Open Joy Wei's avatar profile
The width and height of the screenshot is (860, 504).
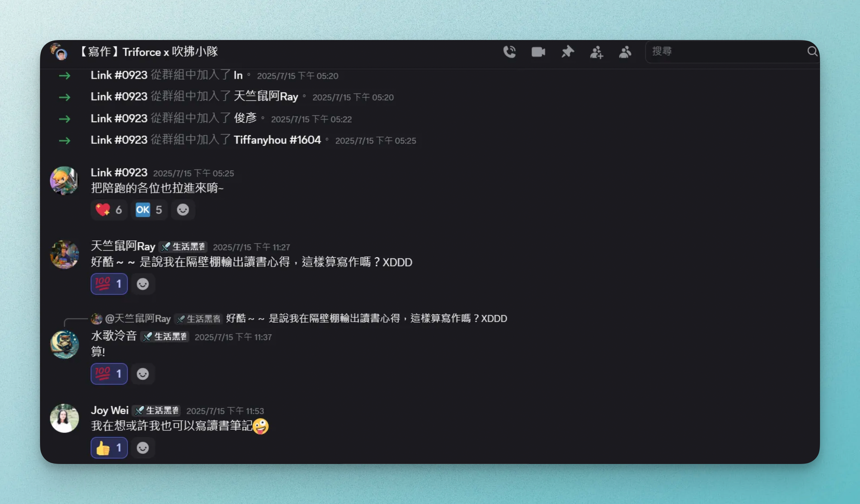click(64, 418)
